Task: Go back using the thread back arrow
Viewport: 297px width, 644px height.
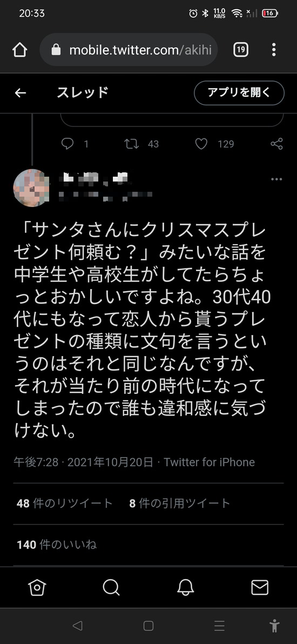Action: tap(21, 93)
